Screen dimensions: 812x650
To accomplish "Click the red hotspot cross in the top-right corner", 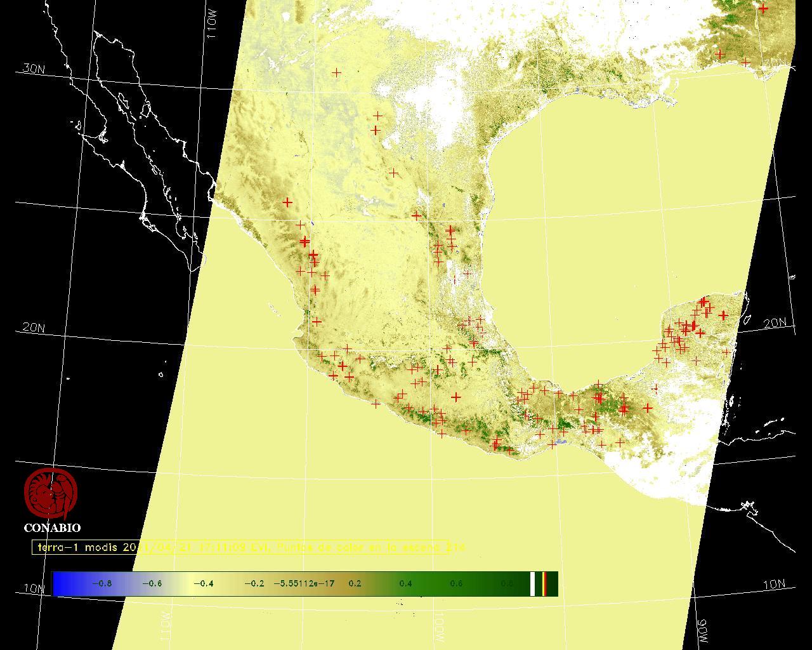I will point(763,8).
